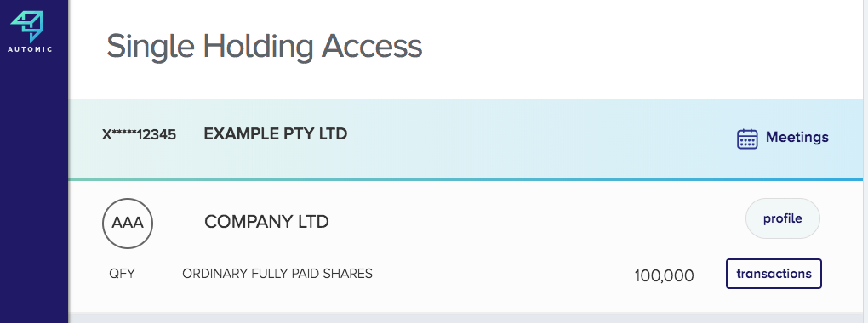Image resolution: width=868 pixels, height=323 pixels.
Task: Open the company profile button
Action: (x=783, y=218)
